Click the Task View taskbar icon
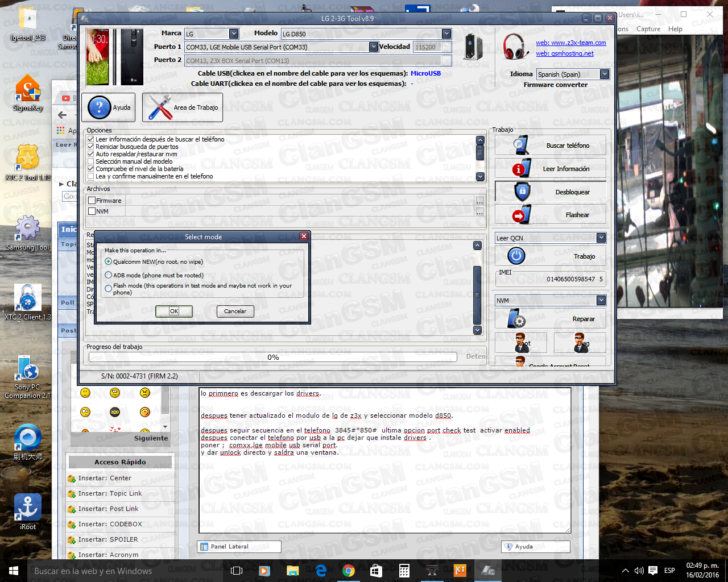The width and height of the screenshot is (728, 582). [x=237, y=571]
